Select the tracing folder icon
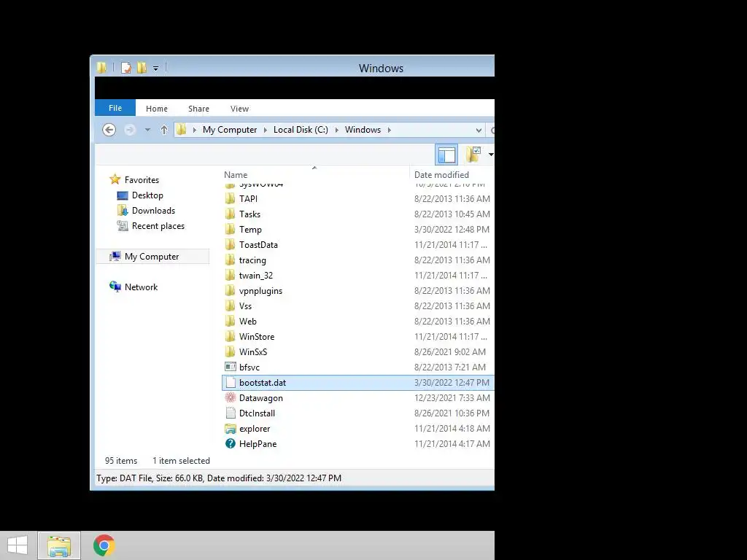 pos(230,260)
